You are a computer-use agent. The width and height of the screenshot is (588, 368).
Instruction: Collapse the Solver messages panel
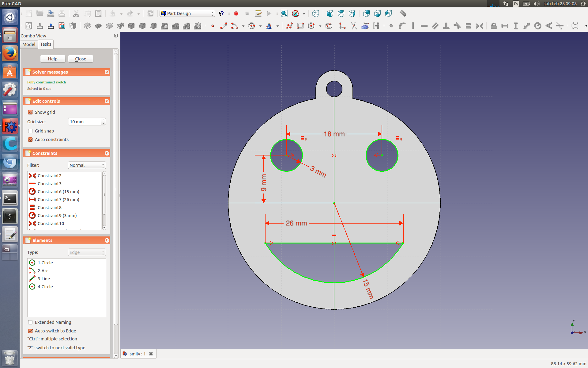coord(107,72)
